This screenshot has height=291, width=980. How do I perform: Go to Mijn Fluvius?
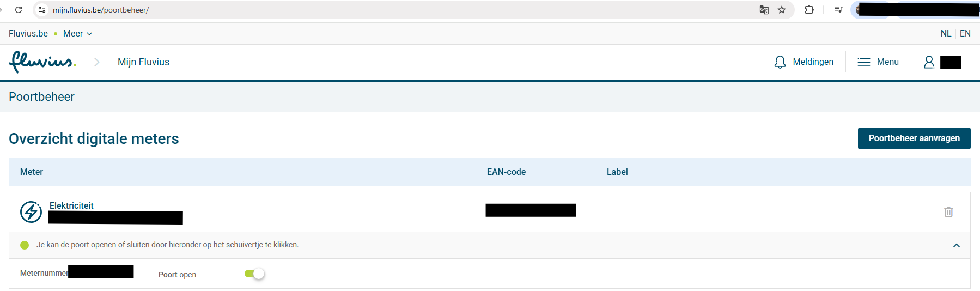click(143, 62)
